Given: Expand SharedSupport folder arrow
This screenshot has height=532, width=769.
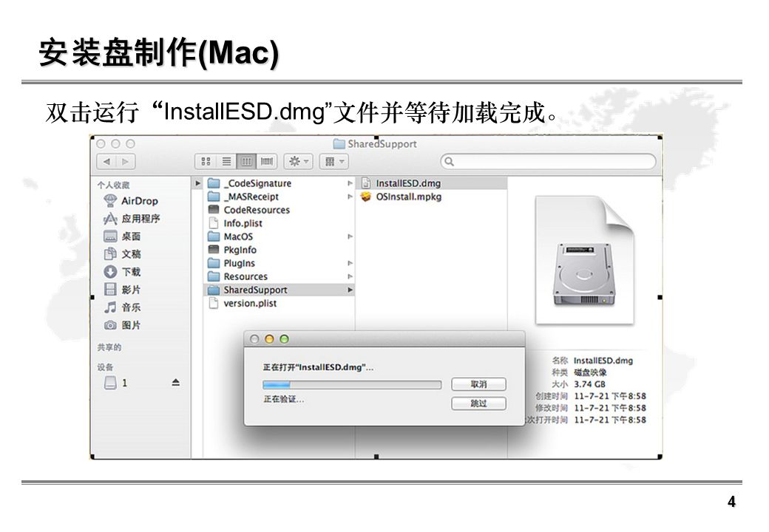Looking at the screenshot, I should point(350,290).
